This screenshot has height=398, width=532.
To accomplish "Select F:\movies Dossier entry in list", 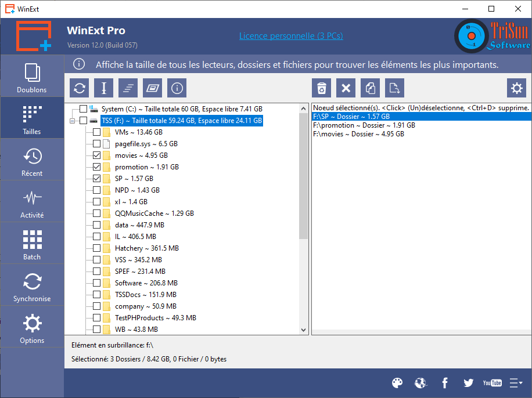I will coord(422,134).
